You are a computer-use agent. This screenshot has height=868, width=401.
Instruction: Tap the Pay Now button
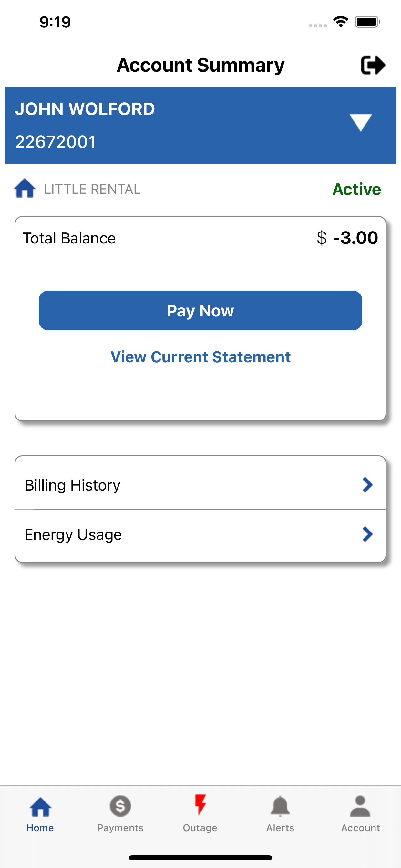200,310
